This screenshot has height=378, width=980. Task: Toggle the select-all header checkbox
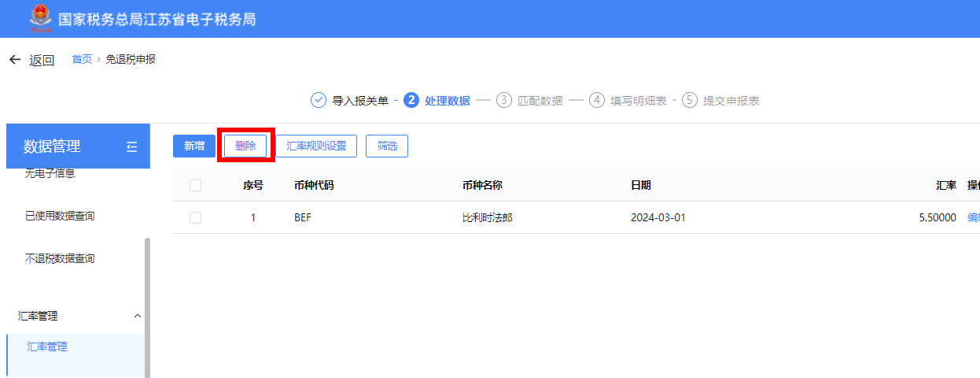(x=196, y=186)
